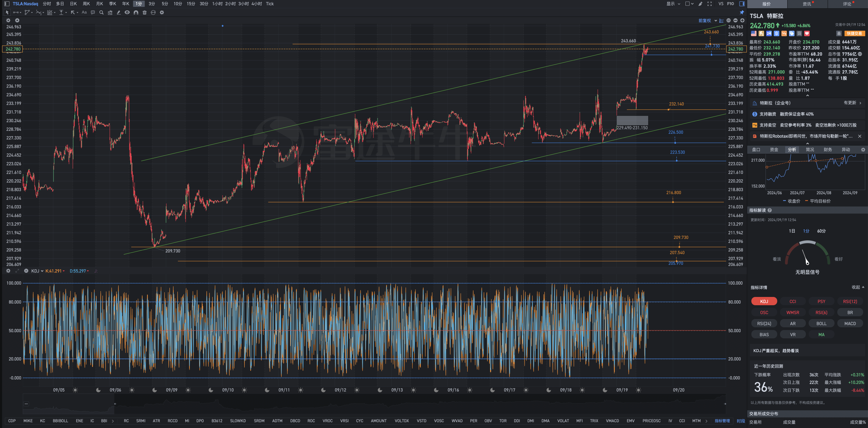868x428 pixels.
Task: Toggle the VS comparison mode
Action: [721, 4]
